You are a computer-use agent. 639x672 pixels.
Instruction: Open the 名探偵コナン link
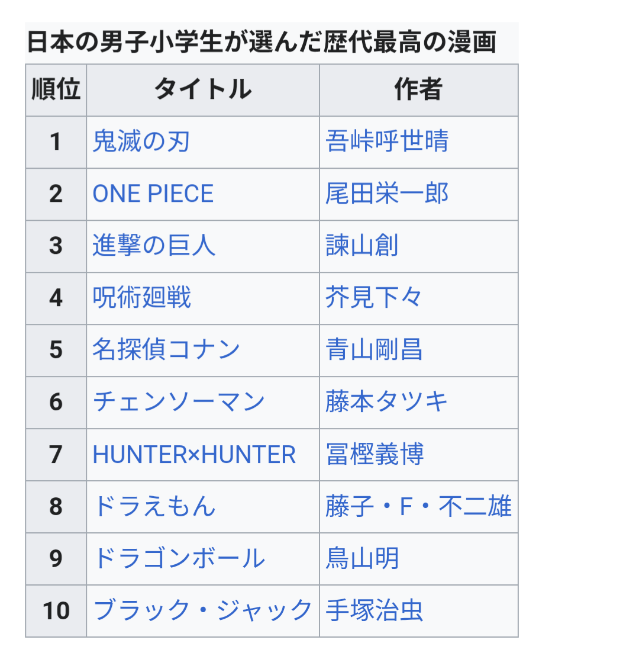click(166, 350)
